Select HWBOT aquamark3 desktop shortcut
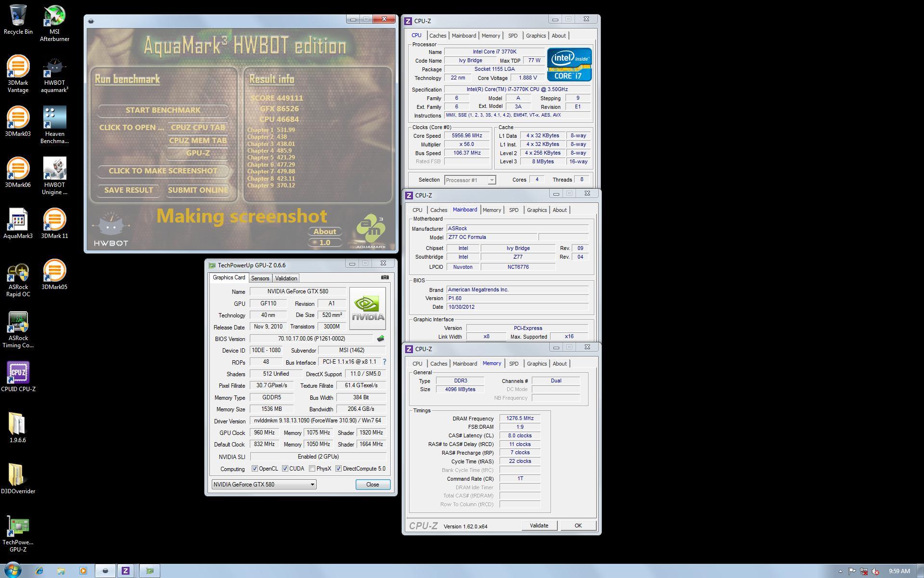 (54, 74)
